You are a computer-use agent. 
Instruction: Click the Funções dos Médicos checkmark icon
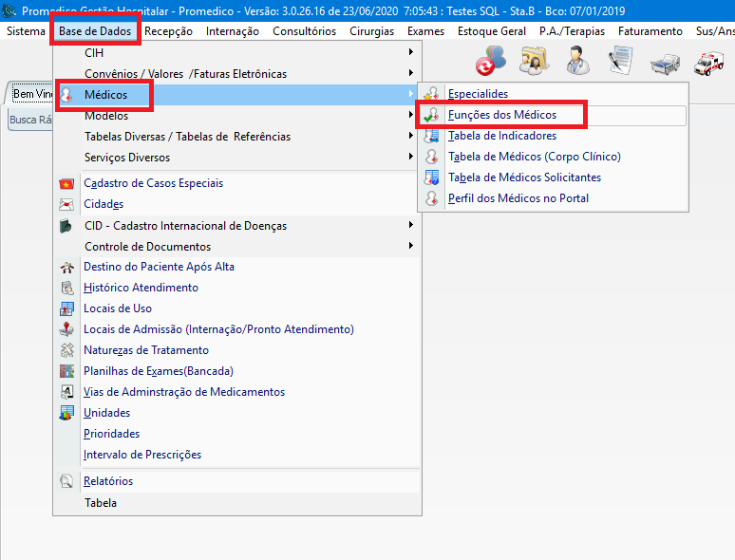[431, 115]
